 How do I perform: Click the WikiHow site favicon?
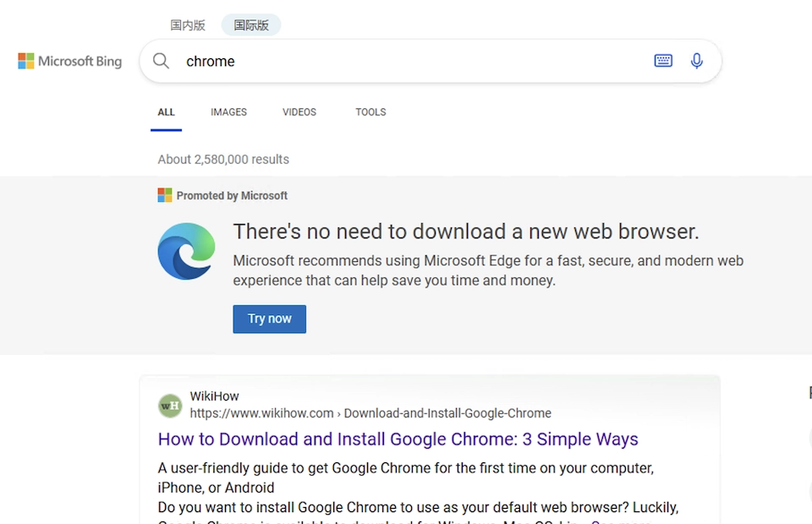click(170, 406)
